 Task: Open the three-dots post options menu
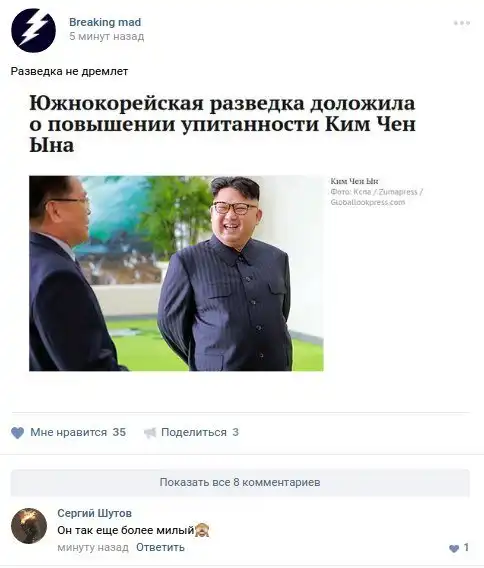click(462, 23)
